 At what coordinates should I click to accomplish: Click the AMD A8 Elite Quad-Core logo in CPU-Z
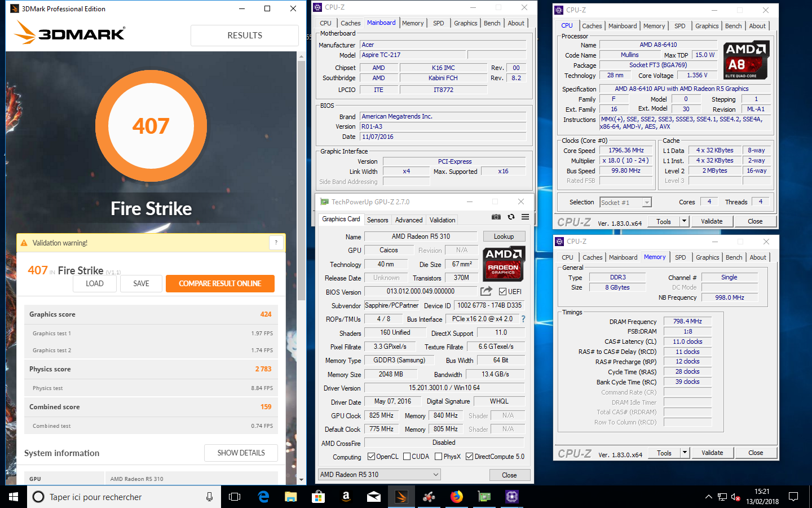tap(746, 60)
